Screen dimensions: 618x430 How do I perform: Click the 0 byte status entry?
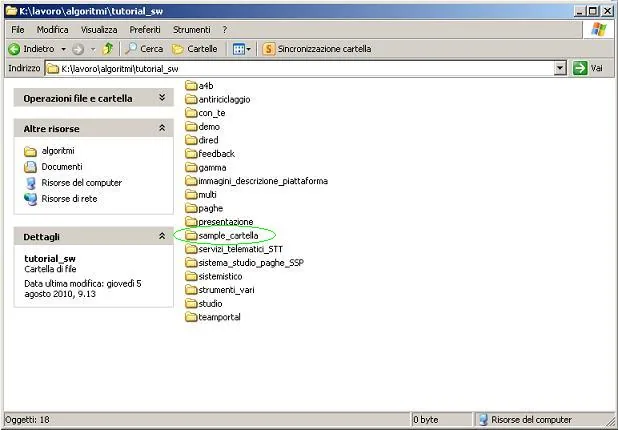tap(426, 420)
